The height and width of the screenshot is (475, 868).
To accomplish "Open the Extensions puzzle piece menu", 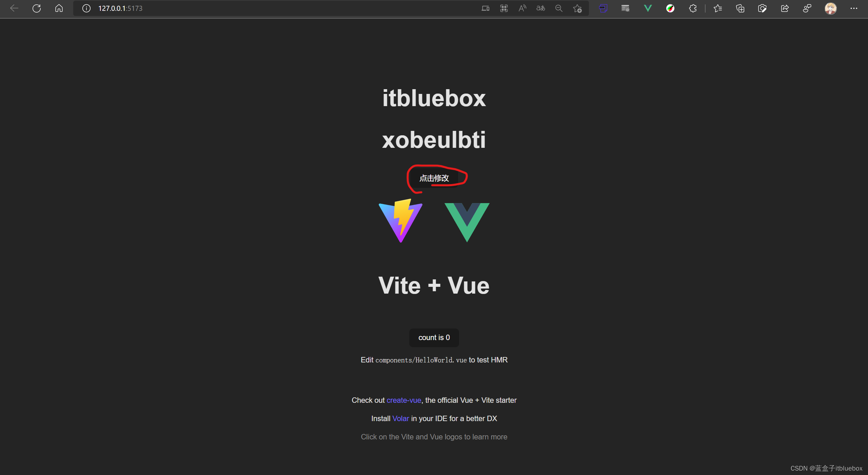I will click(x=693, y=8).
